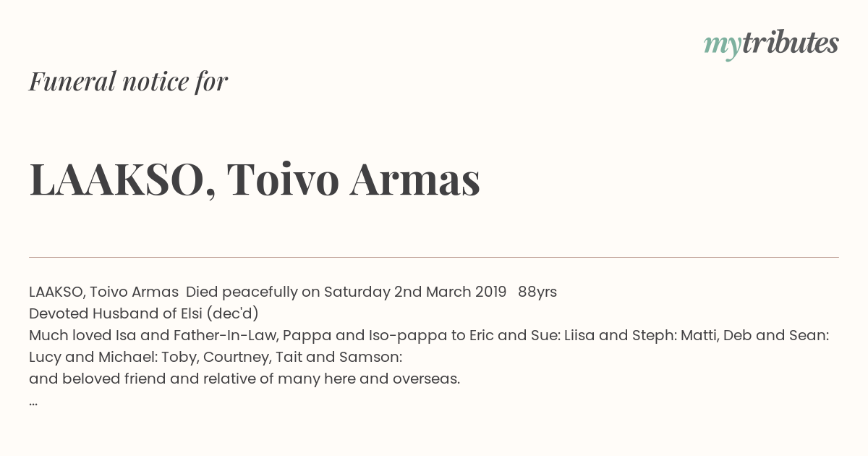Click the '88yrs' age text
The width and height of the screenshot is (868, 456).
pos(537,292)
